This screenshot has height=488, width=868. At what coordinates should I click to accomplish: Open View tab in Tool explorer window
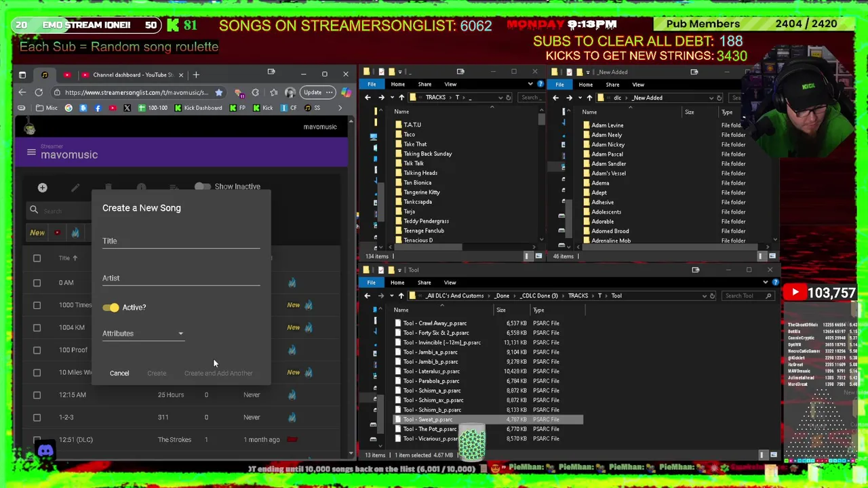pos(450,282)
